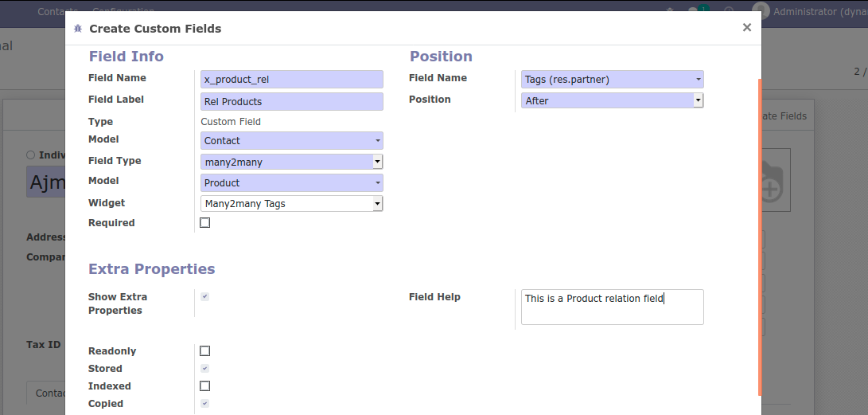The width and height of the screenshot is (868, 415).
Task: Tick the Required checkbox
Action: pos(204,223)
